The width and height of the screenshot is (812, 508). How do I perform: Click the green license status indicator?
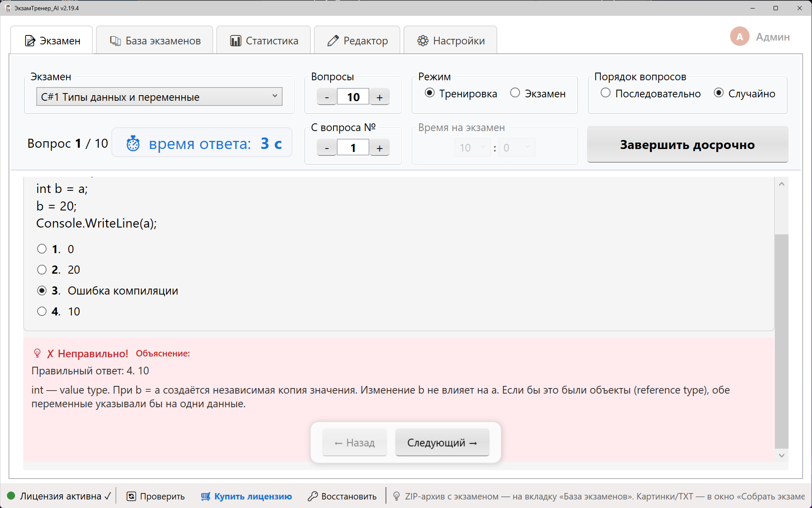click(11, 496)
